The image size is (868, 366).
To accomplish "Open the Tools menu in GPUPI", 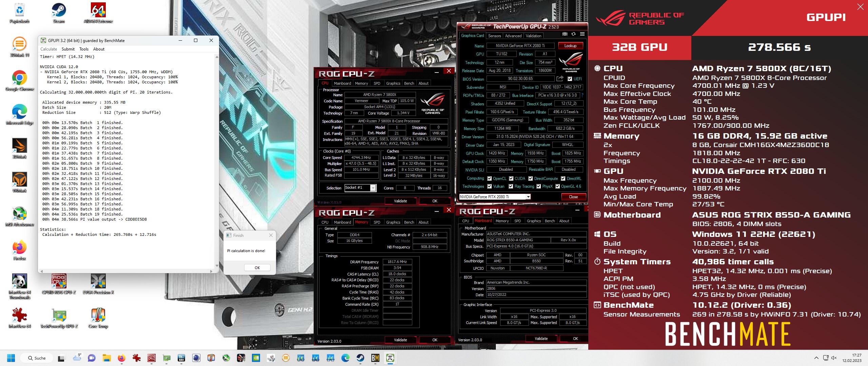I will tap(84, 49).
